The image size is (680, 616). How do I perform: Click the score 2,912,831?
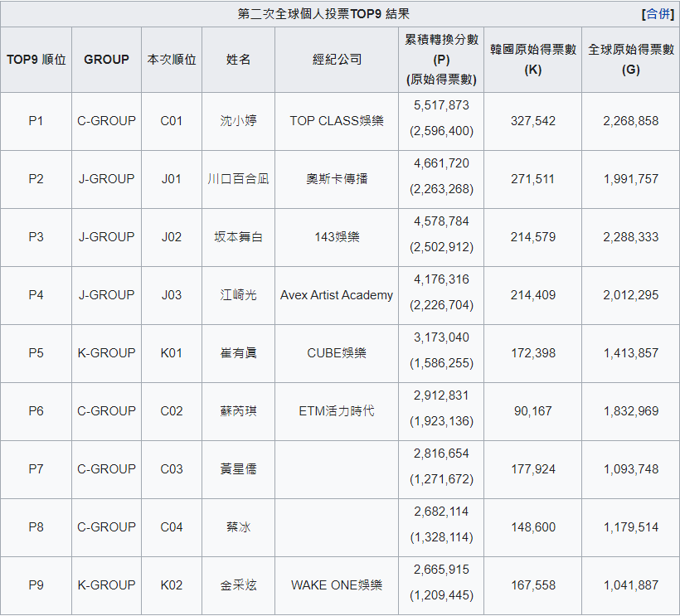[441, 395]
